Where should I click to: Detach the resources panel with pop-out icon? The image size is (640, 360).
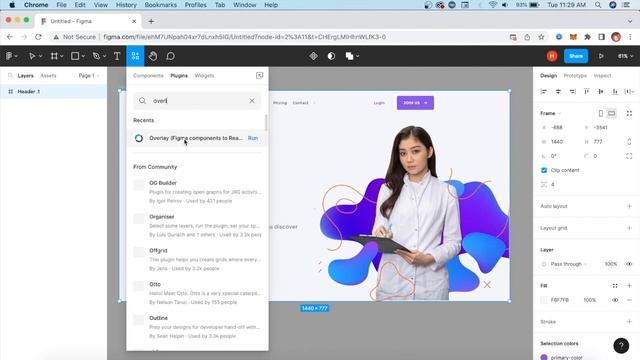click(260, 76)
